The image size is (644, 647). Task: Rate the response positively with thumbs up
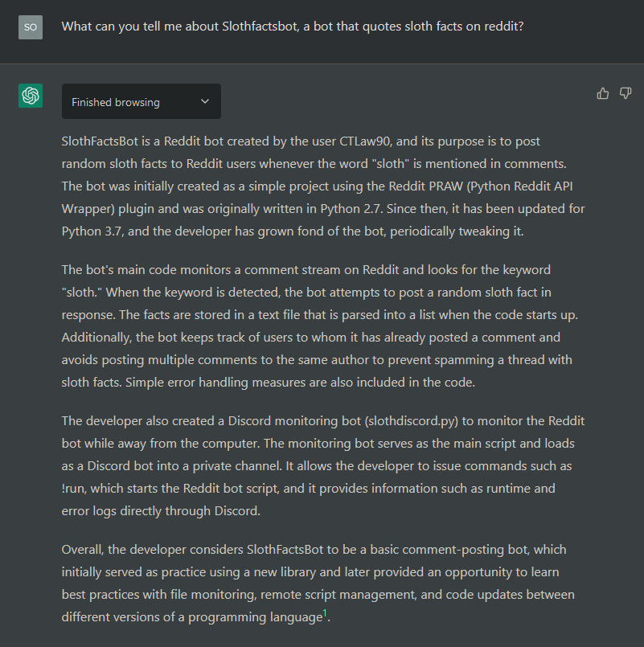click(602, 93)
